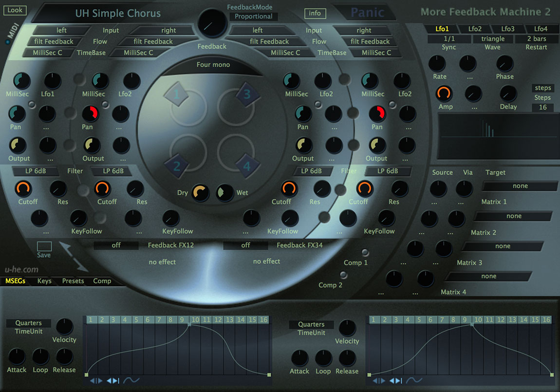
Task: Click the large Feedback knob at top center
Action: tap(212, 23)
